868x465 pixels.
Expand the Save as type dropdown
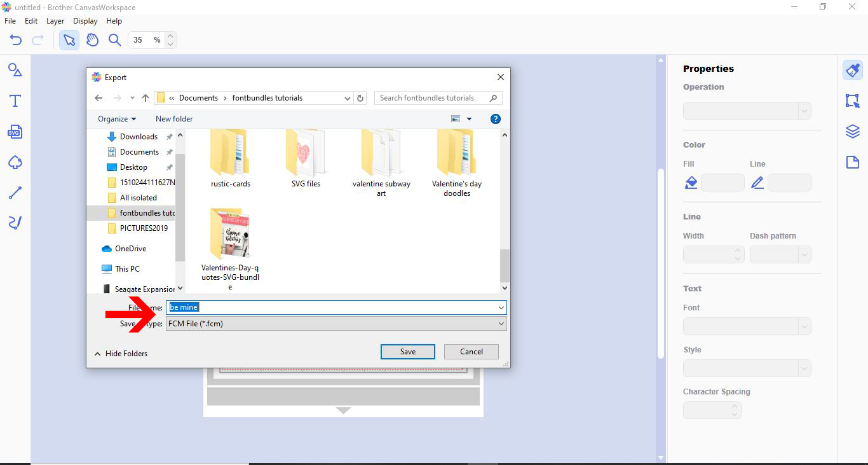pyautogui.click(x=500, y=323)
